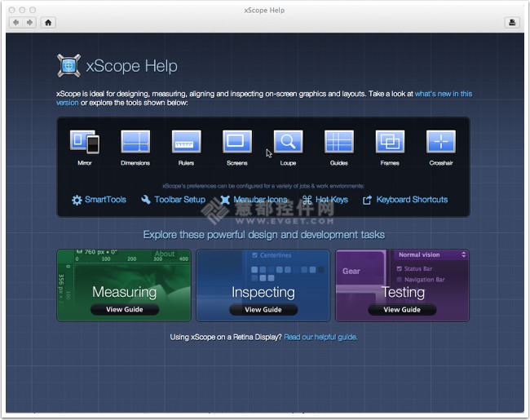Open the Crosshair tool icon
Screen dimensions: 530x420
point(441,142)
